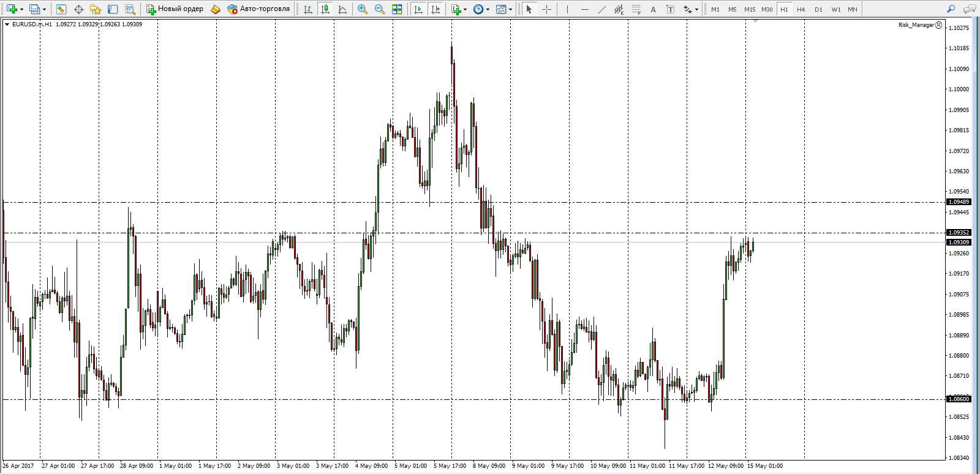
Task: Switch to the MN timeframe
Action: [853, 9]
